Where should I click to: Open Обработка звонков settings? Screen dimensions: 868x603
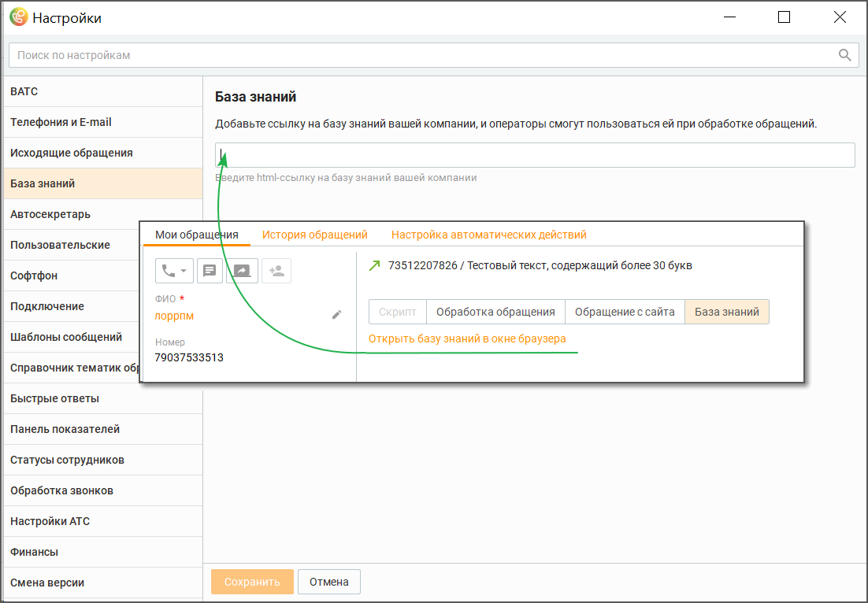[103, 490]
